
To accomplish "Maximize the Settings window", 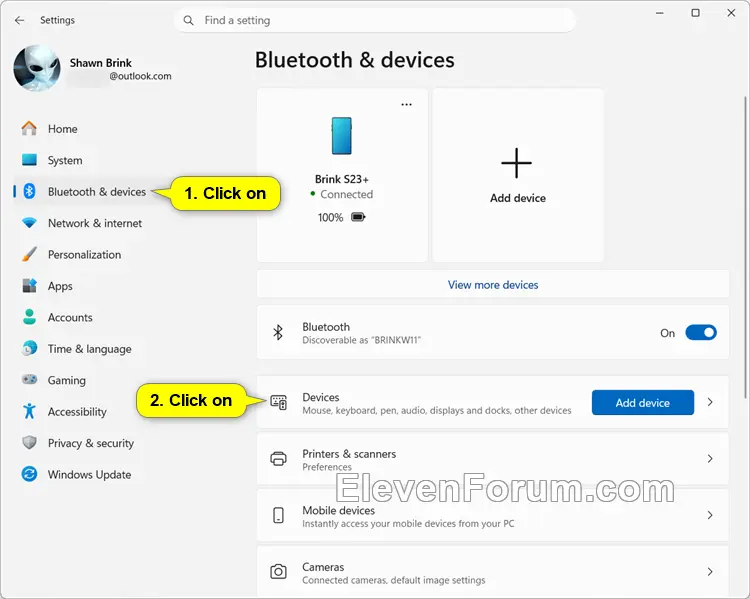I will pos(695,13).
